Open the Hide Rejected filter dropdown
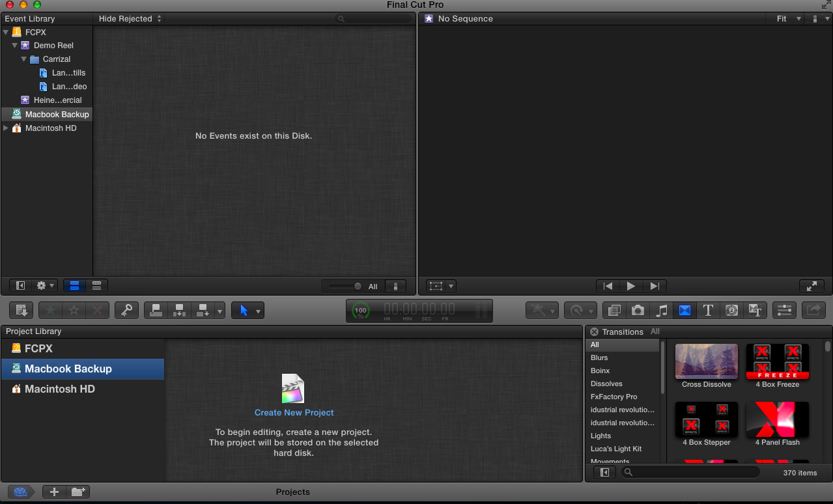 point(130,19)
